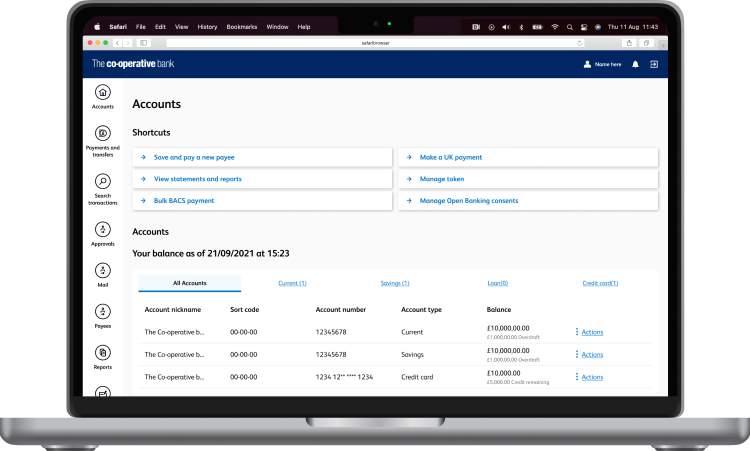Click Credit card balance £10,000.00
This screenshot has height=451, width=750.
pos(504,373)
